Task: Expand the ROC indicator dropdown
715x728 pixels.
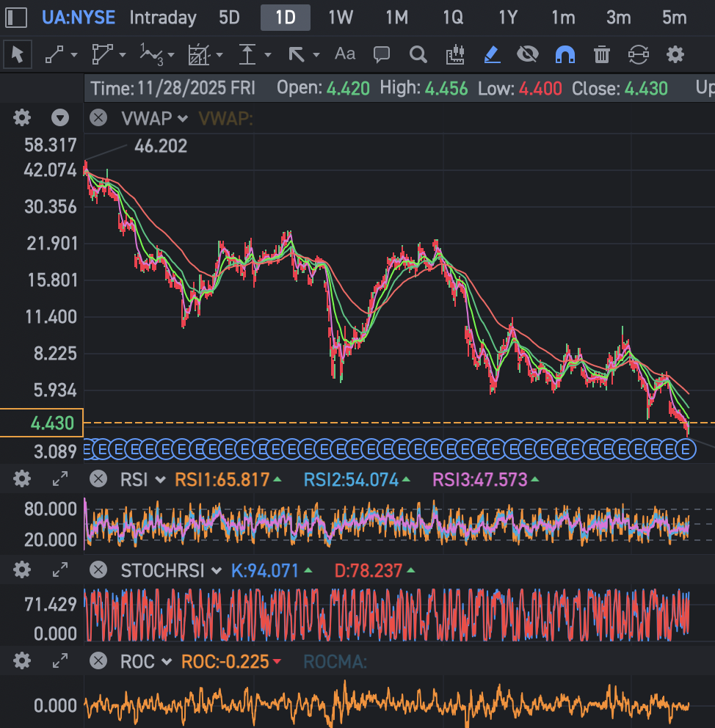Action: (167, 662)
